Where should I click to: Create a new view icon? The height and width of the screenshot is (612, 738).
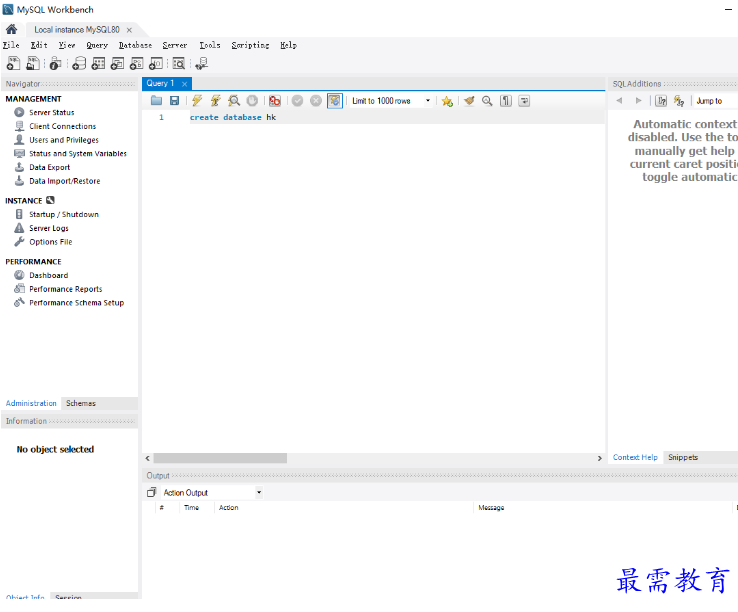[117, 63]
